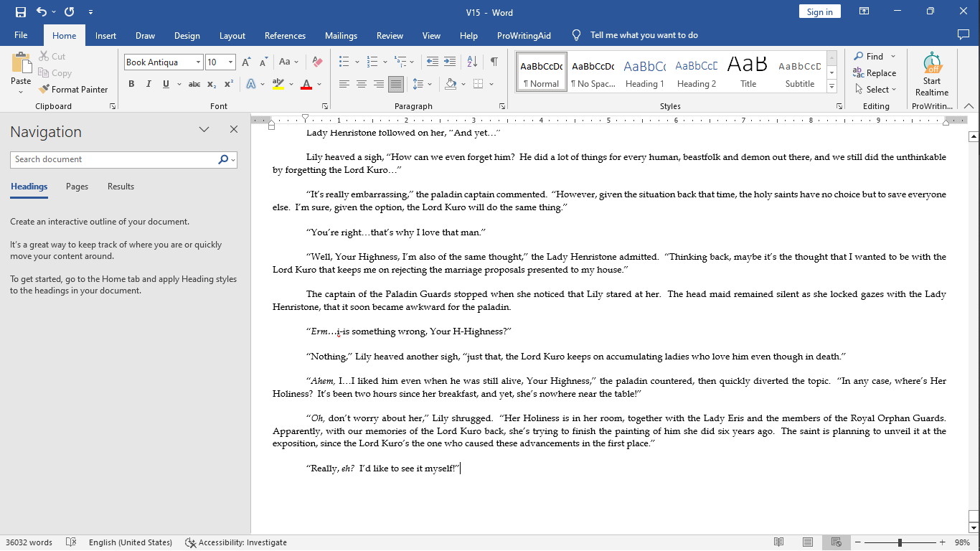Image resolution: width=980 pixels, height=551 pixels.
Task: Toggle Italic text formatting
Action: click(x=149, y=85)
